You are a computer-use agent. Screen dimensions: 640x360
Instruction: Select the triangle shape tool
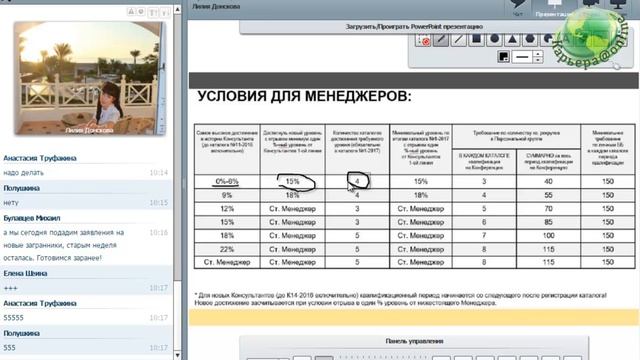(512, 40)
